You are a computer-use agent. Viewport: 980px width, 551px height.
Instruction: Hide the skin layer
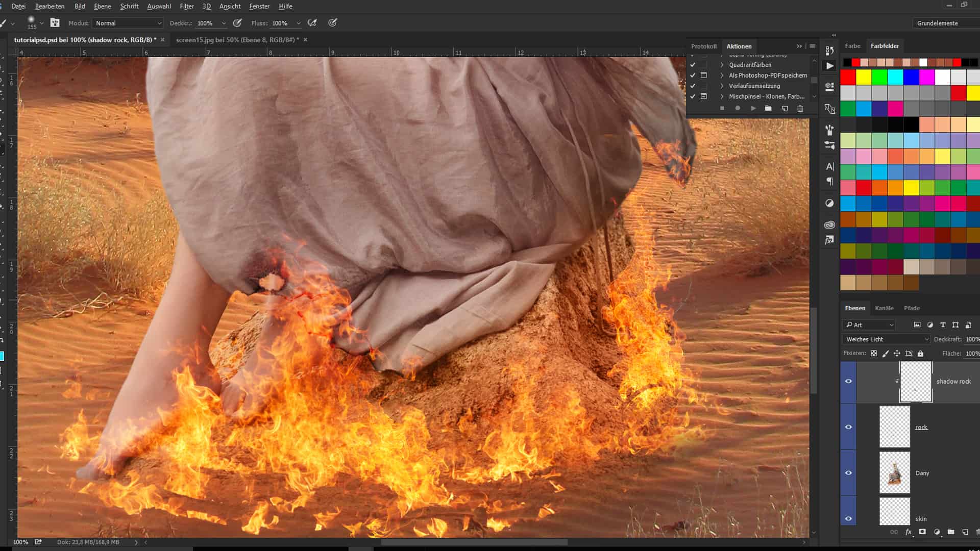pyautogui.click(x=848, y=518)
